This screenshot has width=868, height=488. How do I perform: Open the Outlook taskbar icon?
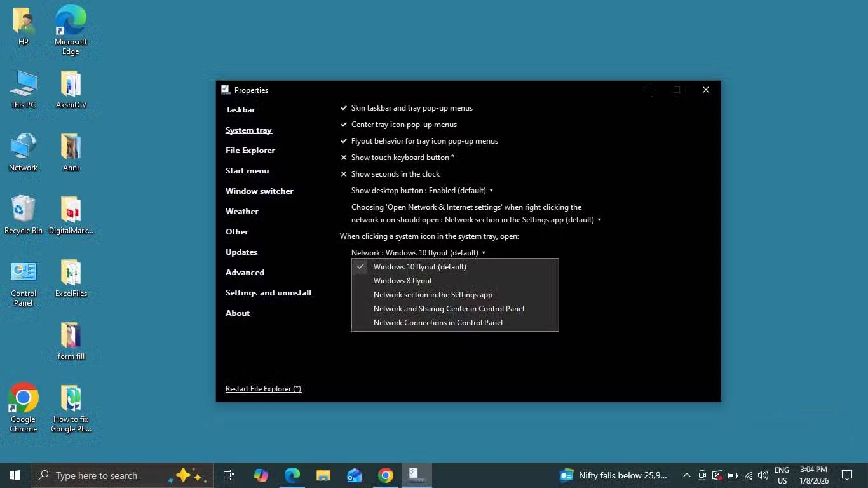[x=354, y=475]
